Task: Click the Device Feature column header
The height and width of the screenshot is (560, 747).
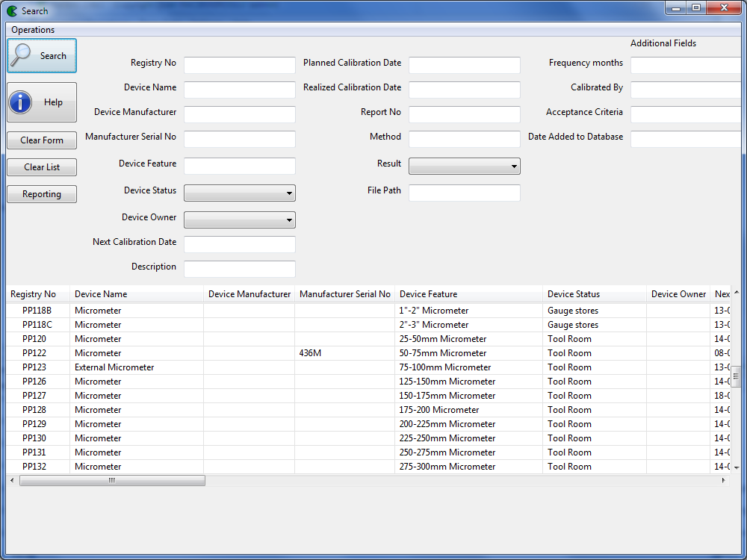Action: click(468, 293)
